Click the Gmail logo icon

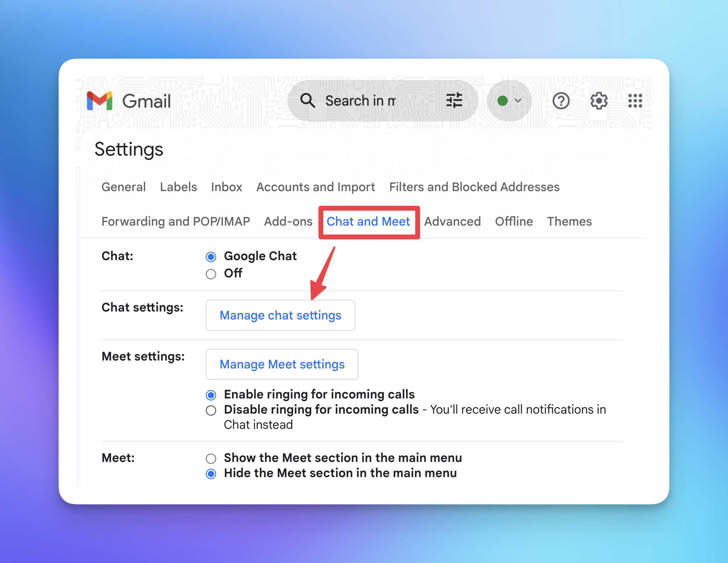100,101
